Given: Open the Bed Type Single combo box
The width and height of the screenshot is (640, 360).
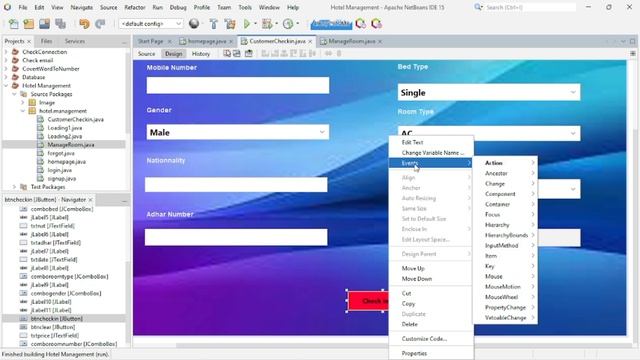Looking at the screenshot, I should [489, 93].
